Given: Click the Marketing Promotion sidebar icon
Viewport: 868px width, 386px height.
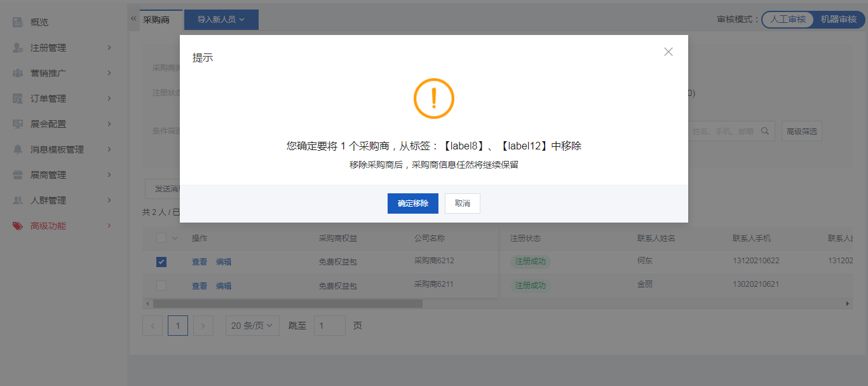Looking at the screenshot, I should click(x=18, y=73).
